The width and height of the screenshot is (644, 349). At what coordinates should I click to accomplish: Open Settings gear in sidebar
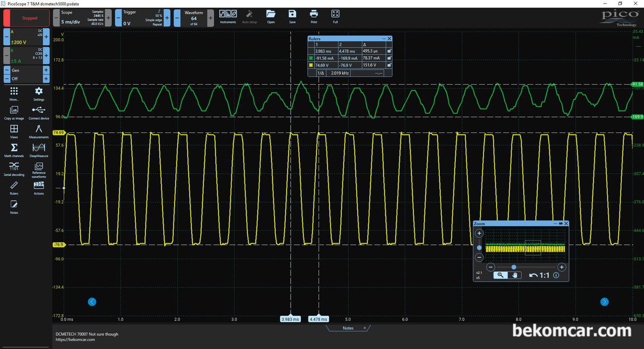click(x=39, y=93)
